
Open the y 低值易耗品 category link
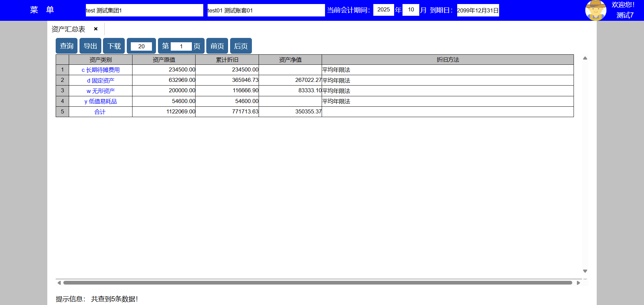(101, 101)
